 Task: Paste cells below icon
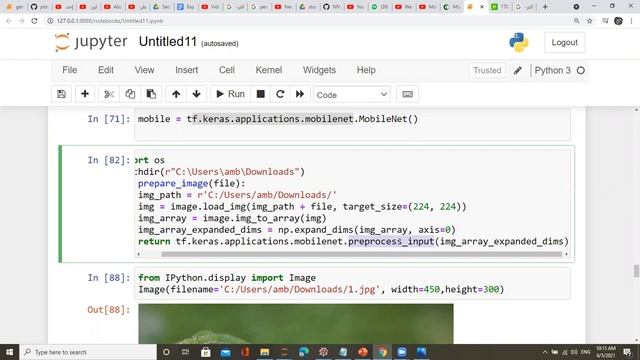click(151, 94)
